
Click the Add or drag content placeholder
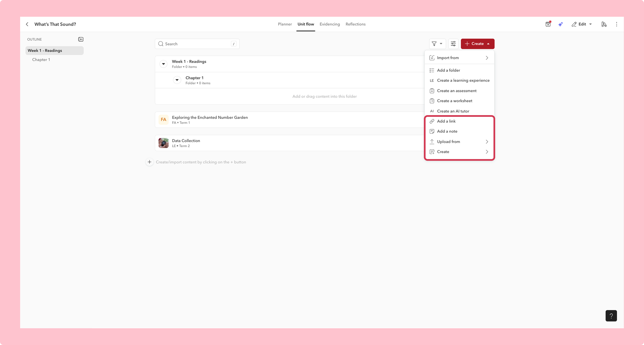(325, 96)
